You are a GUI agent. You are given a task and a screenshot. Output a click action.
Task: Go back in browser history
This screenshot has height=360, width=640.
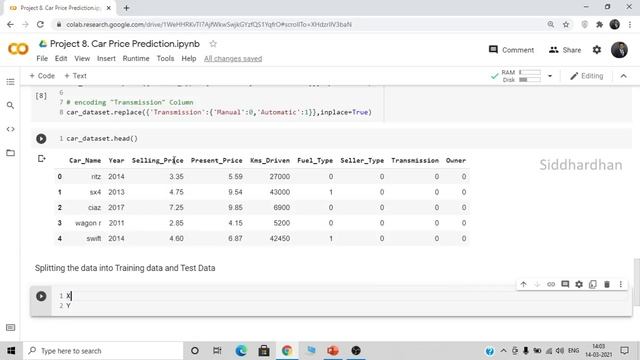[10, 24]
